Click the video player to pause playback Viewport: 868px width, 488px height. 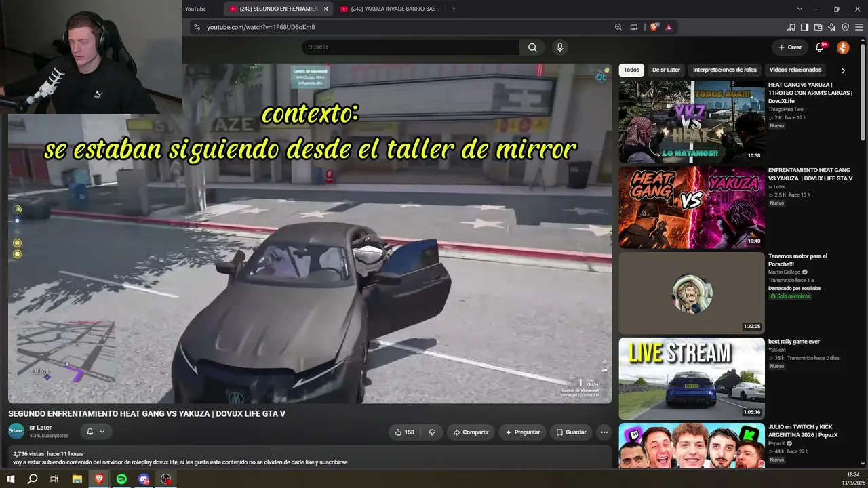click(x=310, y=234)
